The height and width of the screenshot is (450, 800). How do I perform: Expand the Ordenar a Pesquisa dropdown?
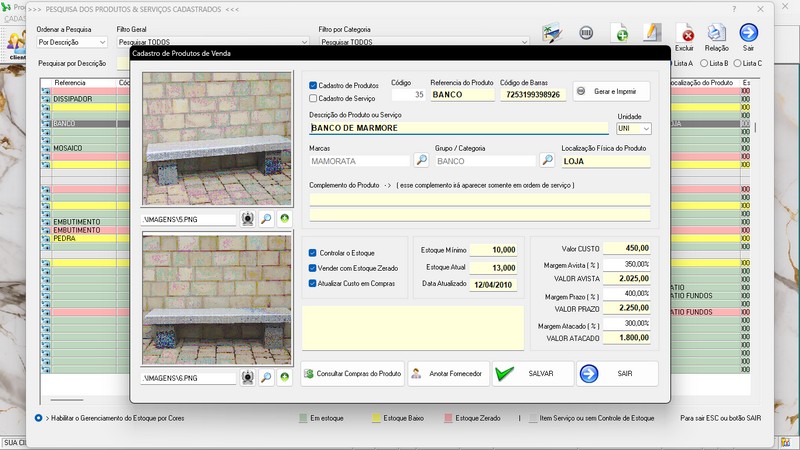(x=102, y=44)
